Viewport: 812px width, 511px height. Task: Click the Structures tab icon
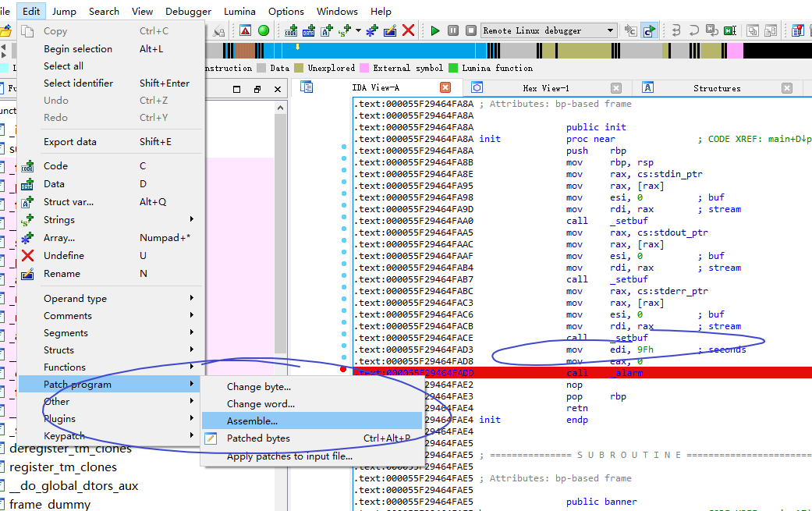pyautogui.click(x=647, y=87)
